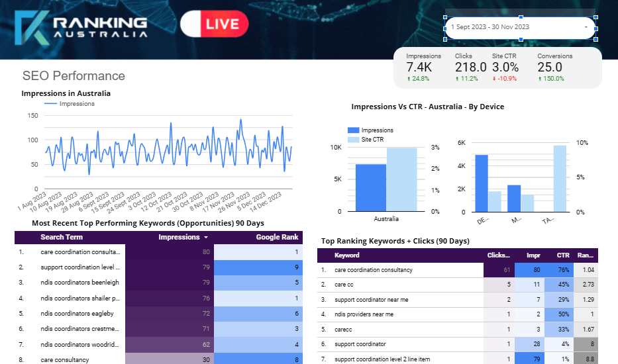Click the Impressions 7.4K scorecard
Image resolution: width=618 pixels, height=364 pixels.
click(x=420, y=67)
